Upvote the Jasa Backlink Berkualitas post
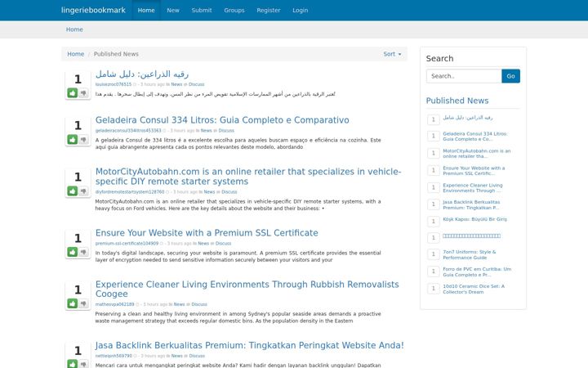 (x=73, y=363)
